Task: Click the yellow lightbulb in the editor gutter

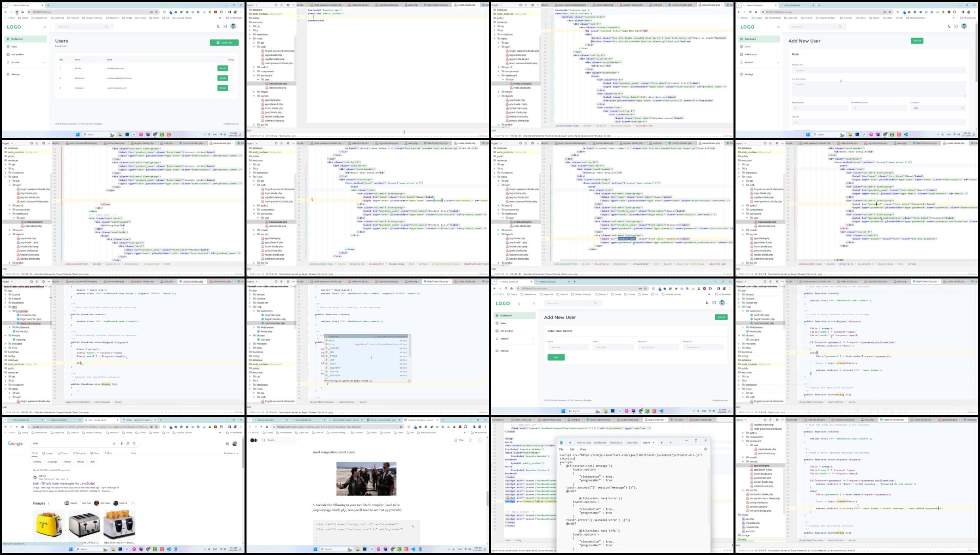Action: [x=312, y=200]
